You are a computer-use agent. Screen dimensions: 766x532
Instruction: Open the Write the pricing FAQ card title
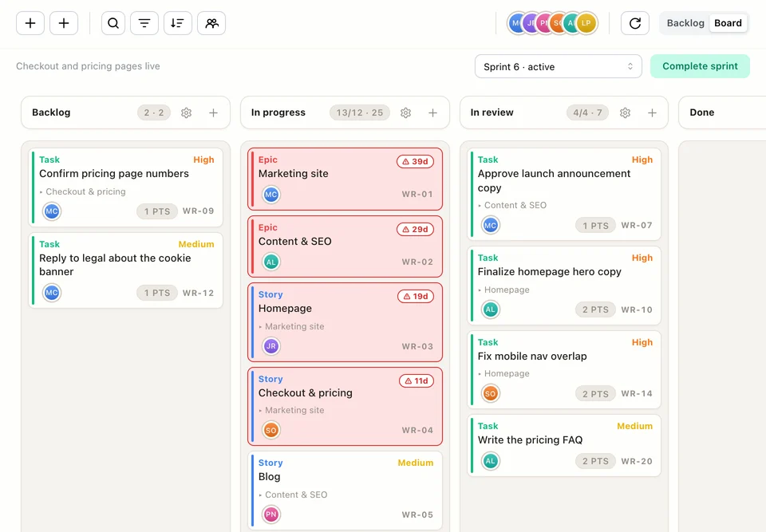(530, 439)
